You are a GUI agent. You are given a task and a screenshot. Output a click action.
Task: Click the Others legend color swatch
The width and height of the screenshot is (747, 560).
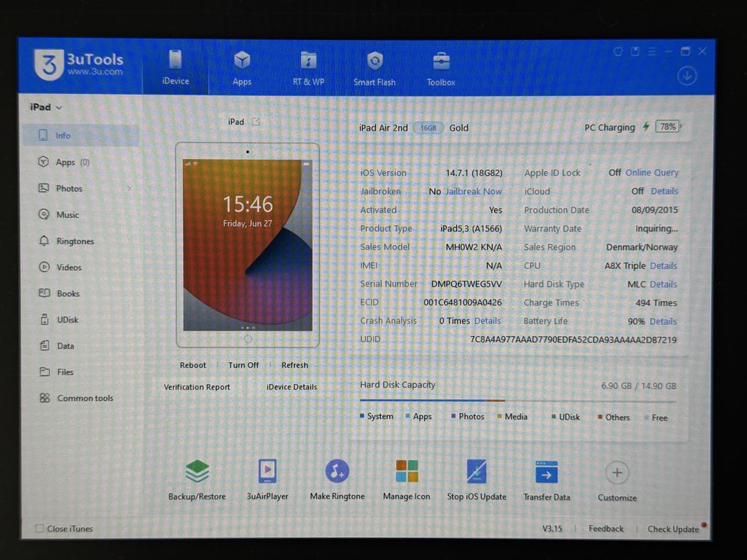coord(601,417)
